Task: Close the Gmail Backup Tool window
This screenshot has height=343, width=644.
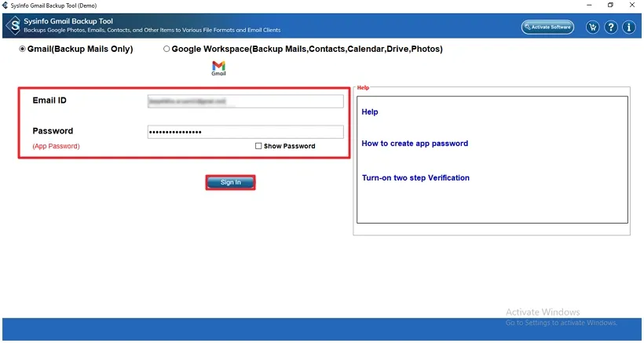Action: tap(632, 5)
